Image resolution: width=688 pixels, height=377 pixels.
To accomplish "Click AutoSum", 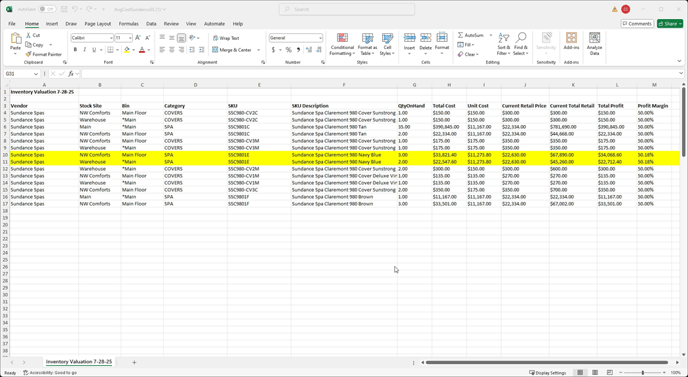I will (x=470, y=35).
